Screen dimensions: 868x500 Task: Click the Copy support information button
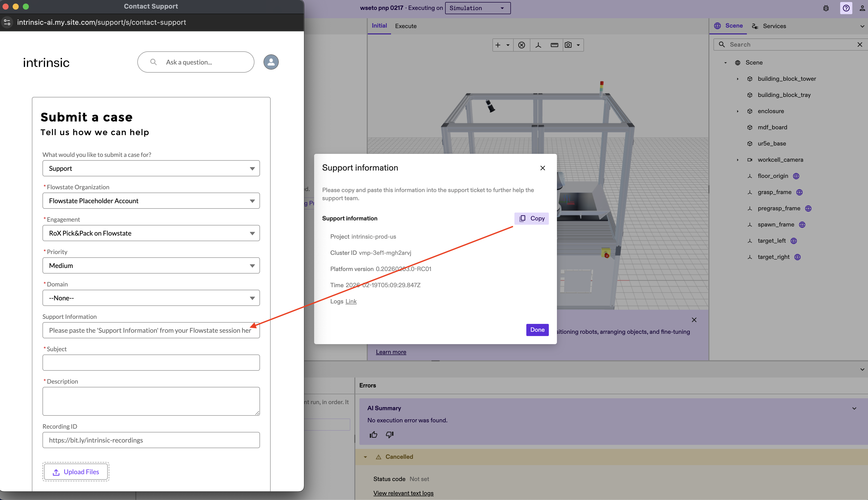pos(531,218)
